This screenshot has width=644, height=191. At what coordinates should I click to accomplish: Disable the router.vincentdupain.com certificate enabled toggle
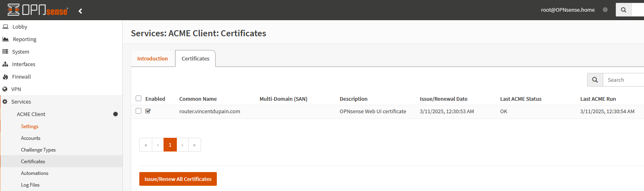coord(148,111)
